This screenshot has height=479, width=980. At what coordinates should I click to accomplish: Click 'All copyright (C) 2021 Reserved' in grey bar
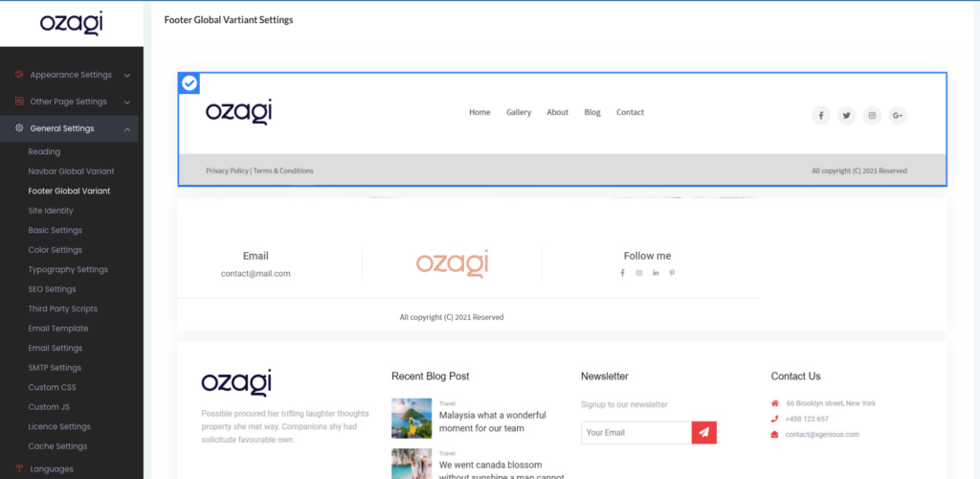(859, 171)
